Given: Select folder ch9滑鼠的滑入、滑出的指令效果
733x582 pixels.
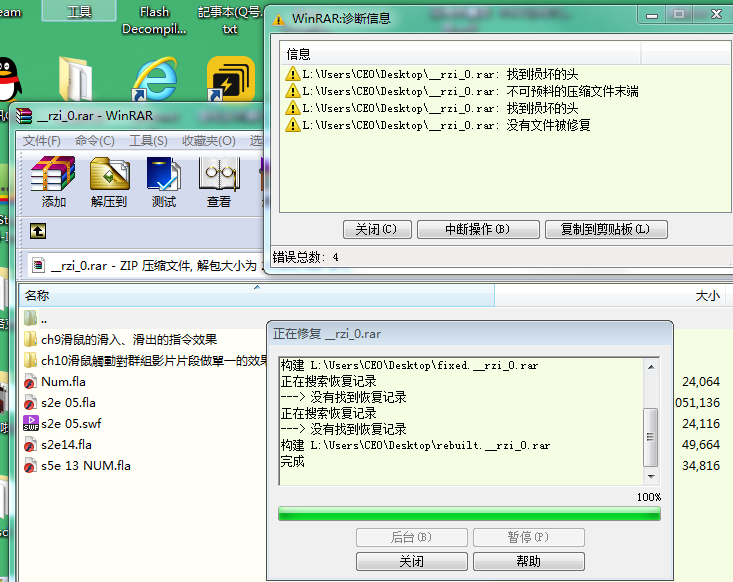Looking at the screenshot, I should pos(129,339).
